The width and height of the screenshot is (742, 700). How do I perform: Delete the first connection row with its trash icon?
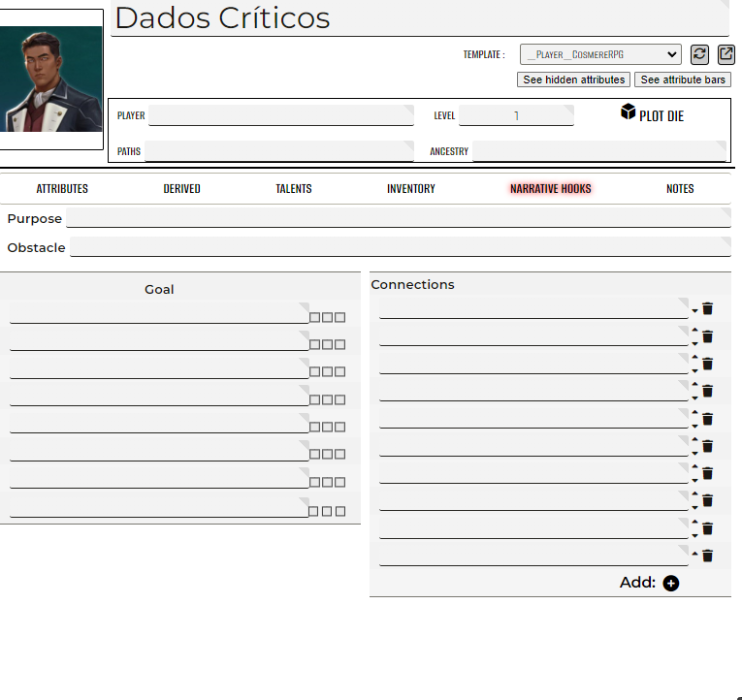(x=707, y=309)
